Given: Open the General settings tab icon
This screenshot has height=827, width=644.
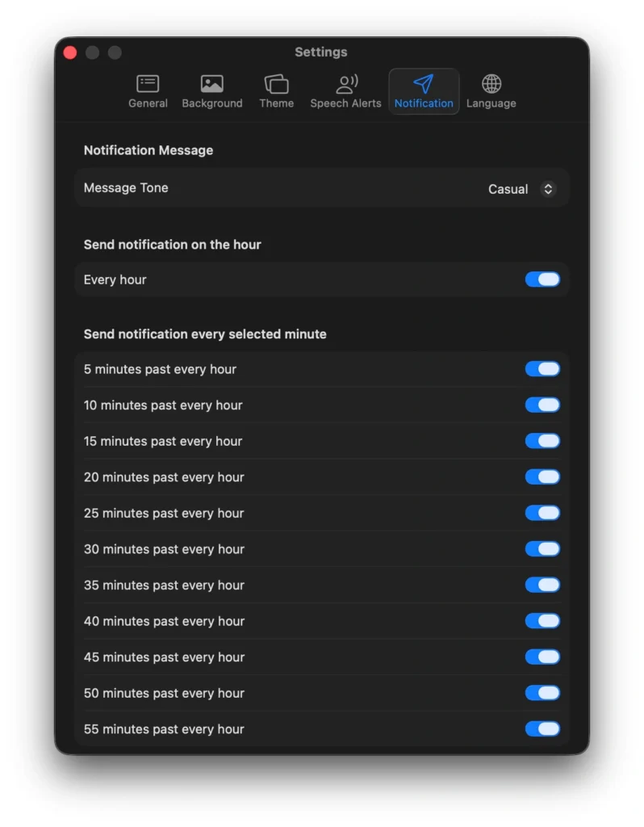Looking at the screenshot, I should 148,84.
